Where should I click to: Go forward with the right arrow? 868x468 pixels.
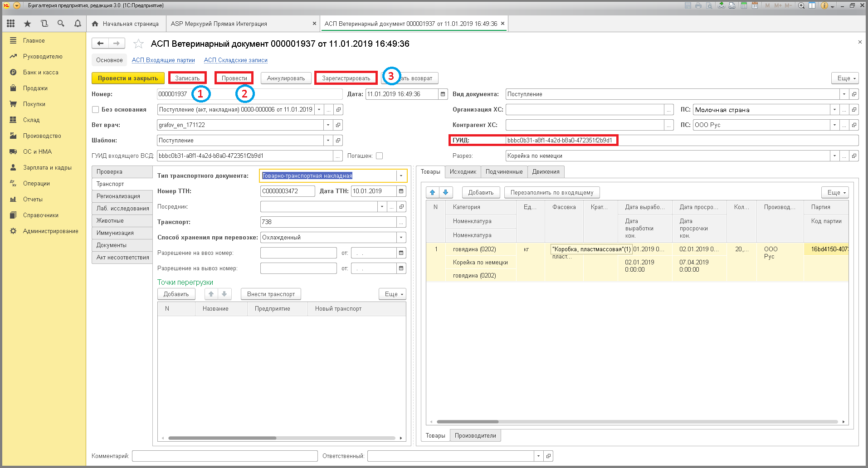pyautogui.click(x=117, y=43)
